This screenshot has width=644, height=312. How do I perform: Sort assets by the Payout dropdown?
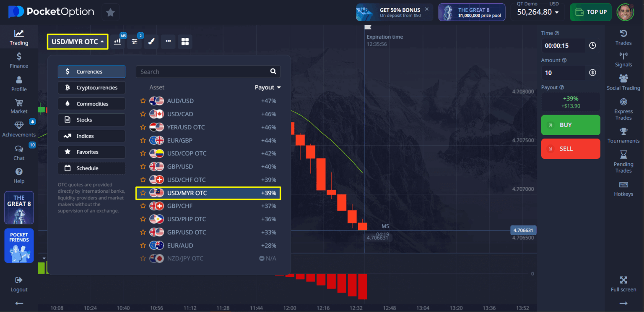tap(267, 87)
